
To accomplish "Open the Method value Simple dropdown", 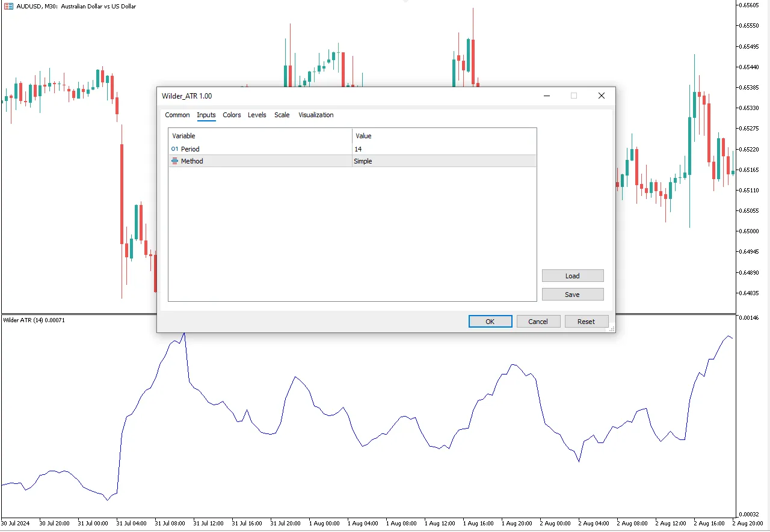I will click(x=443, y=161).
